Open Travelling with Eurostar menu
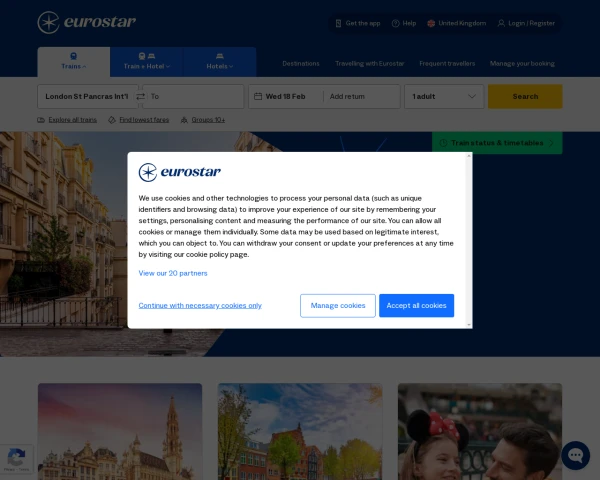This screenshot has height=480, width=600. point(370,64)
